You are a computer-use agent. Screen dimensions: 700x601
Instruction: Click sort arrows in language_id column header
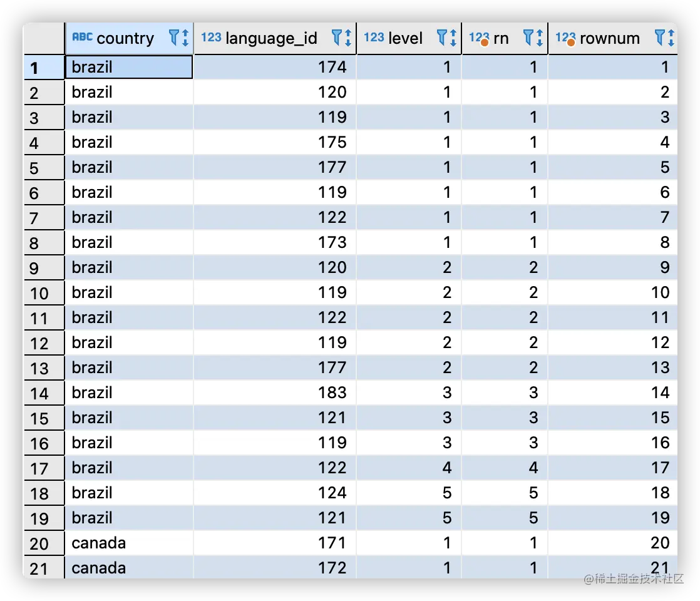(348, 38)
